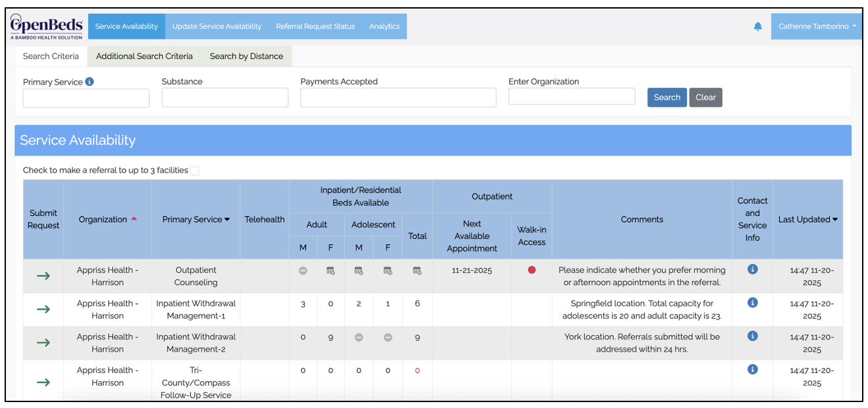
Task: Submit request arrow for Outpatient Counseling row
Action: (43, 276)
